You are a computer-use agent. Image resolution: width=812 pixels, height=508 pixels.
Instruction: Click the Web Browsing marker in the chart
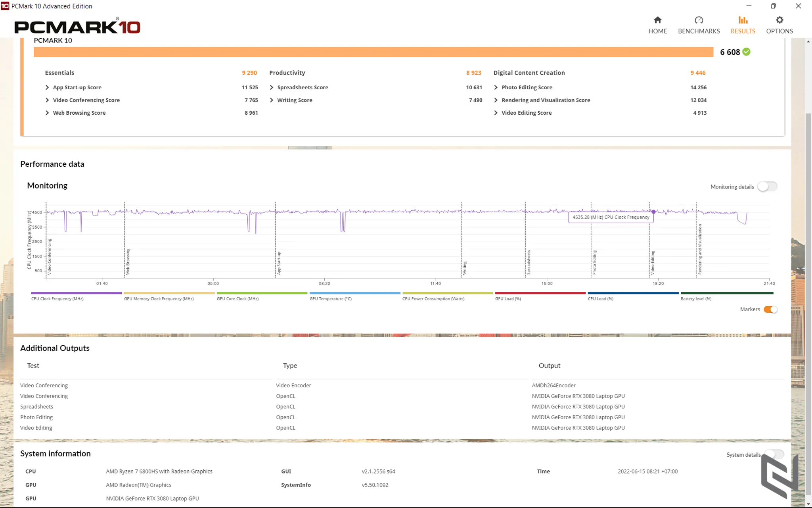[x=128, y=262]
